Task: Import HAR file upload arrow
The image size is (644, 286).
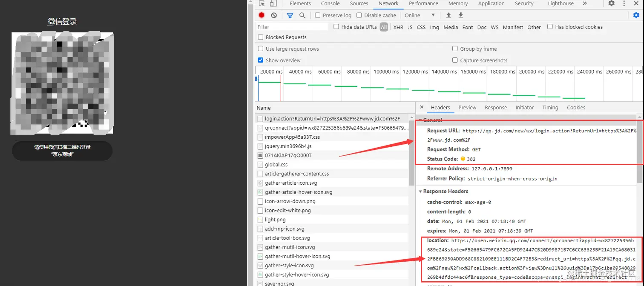Action: tap(448, 15)
